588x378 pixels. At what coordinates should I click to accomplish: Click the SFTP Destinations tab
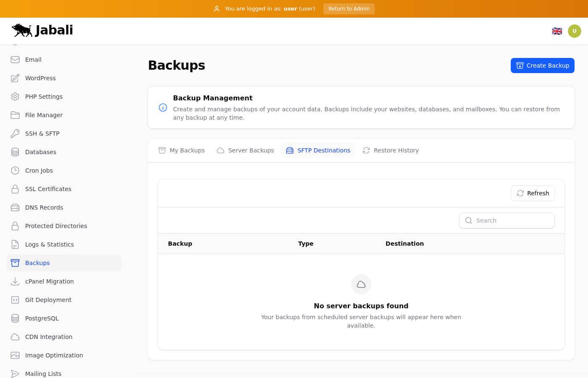[x=318, y=150]
